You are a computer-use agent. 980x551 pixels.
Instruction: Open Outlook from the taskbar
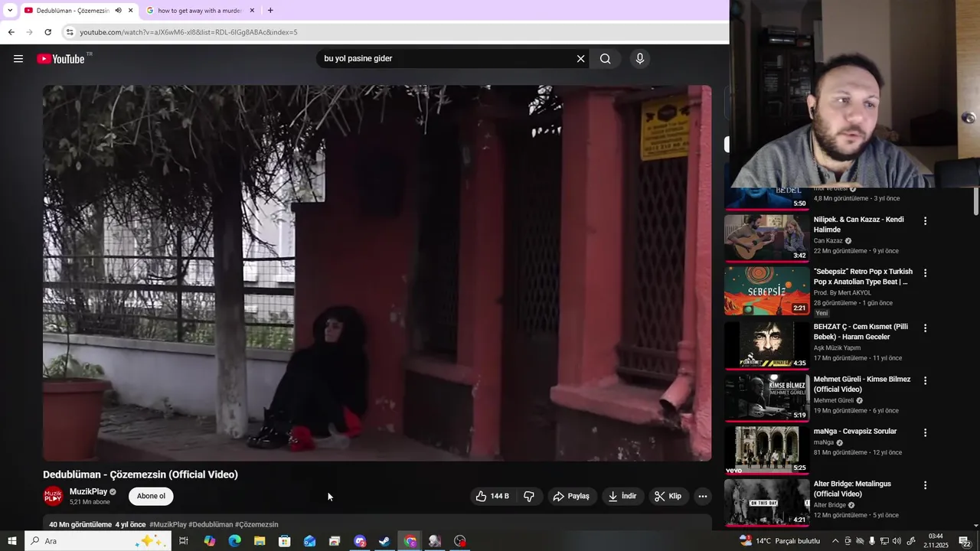pos(309,541)
